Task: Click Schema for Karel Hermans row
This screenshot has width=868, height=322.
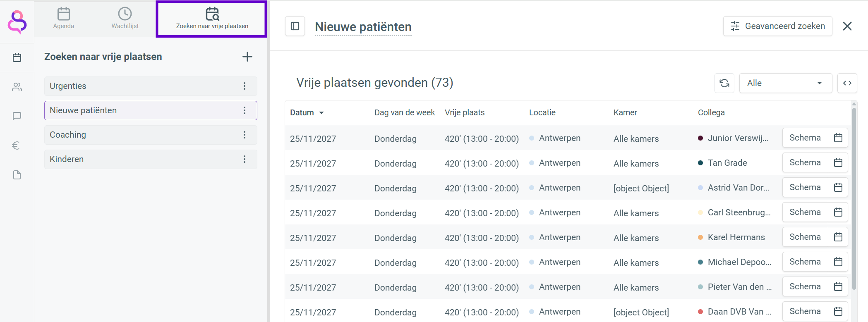Action: pyautogui.click(x=805, y=237)
